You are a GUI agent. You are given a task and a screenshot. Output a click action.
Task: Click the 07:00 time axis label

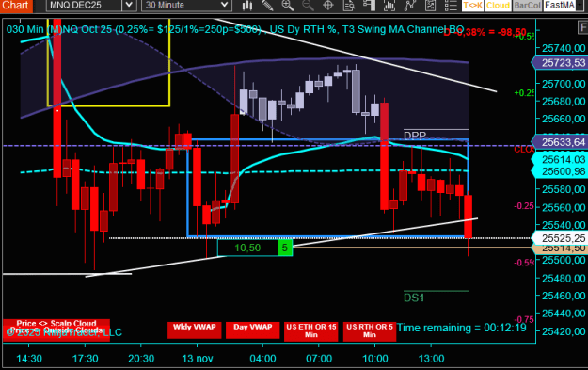tap(319, 359)
